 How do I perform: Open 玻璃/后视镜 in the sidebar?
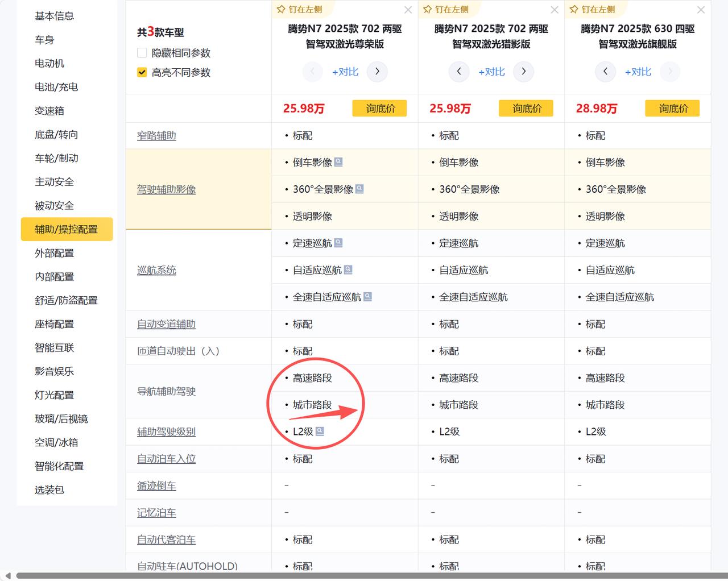61,419
